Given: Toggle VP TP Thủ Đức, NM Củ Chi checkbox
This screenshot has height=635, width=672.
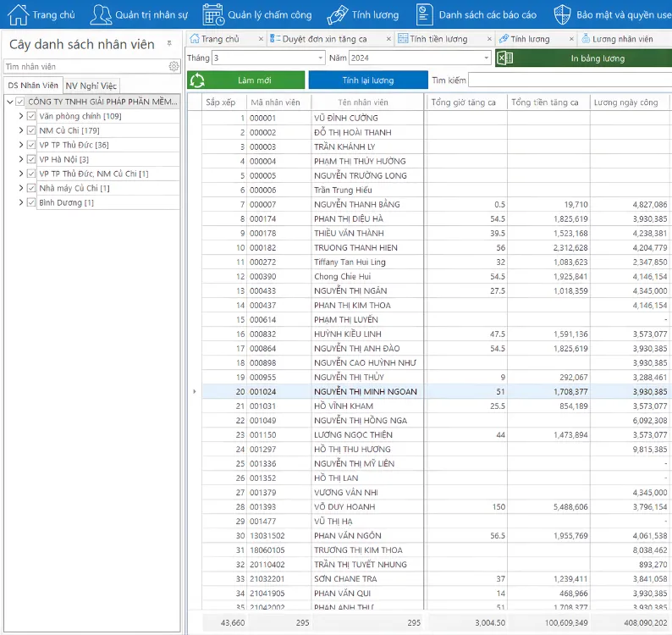Looking at the screenshot, I should pos(30,174).
